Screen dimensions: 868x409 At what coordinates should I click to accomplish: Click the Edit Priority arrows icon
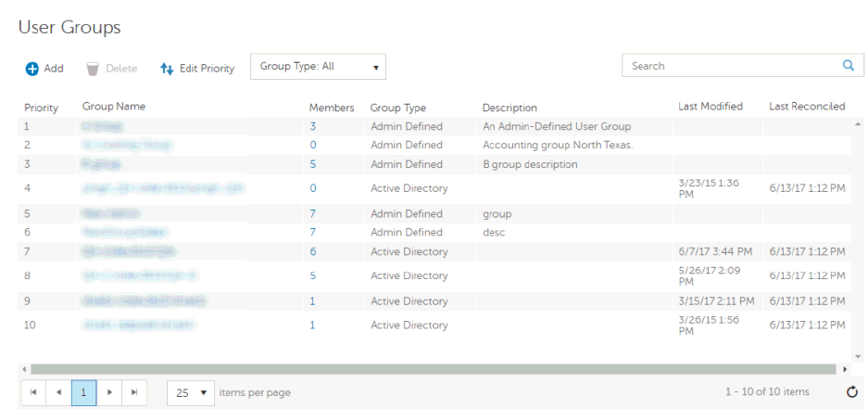tap(167, 69)
